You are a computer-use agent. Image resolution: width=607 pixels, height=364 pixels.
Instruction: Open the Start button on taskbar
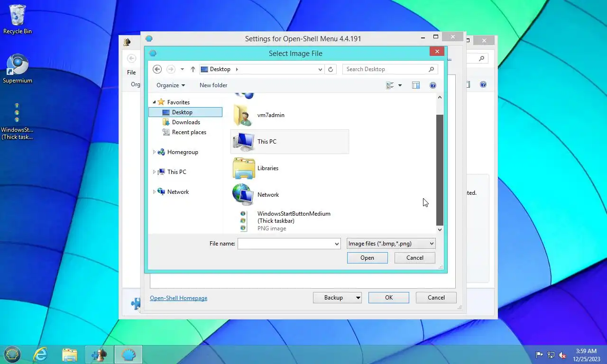12,354
